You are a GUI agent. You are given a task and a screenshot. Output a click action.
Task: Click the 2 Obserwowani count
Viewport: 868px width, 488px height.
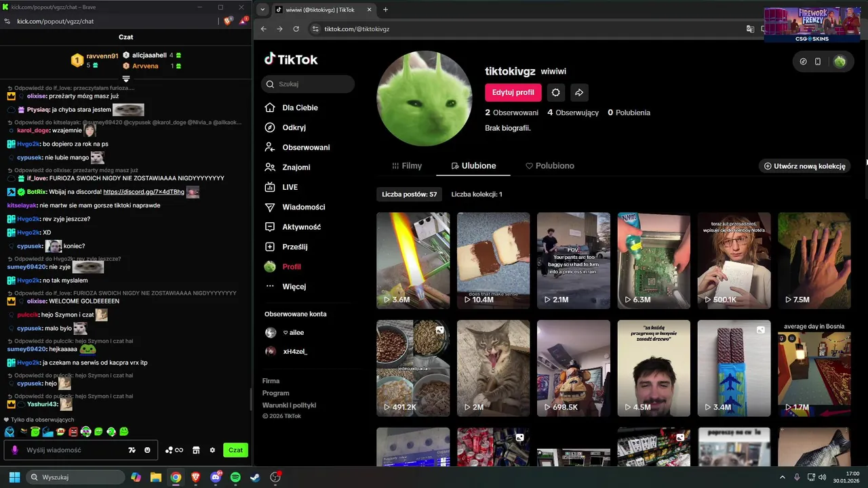(x=512, y=113)
